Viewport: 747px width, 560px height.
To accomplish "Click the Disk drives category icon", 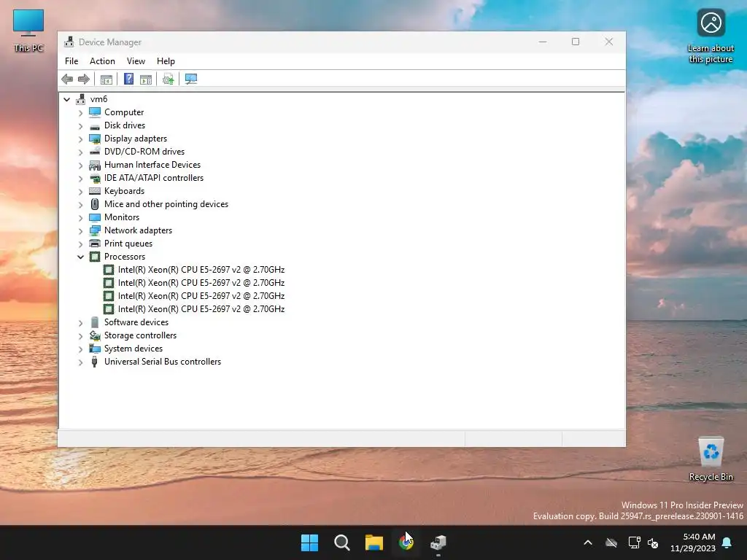I will pos(95,125).
